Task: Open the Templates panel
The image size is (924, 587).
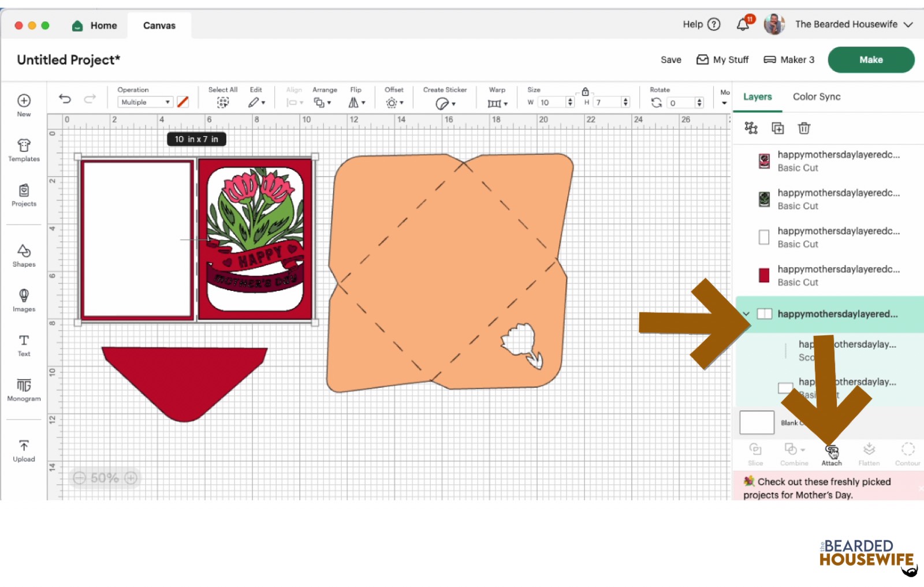Action: (24, 150)
